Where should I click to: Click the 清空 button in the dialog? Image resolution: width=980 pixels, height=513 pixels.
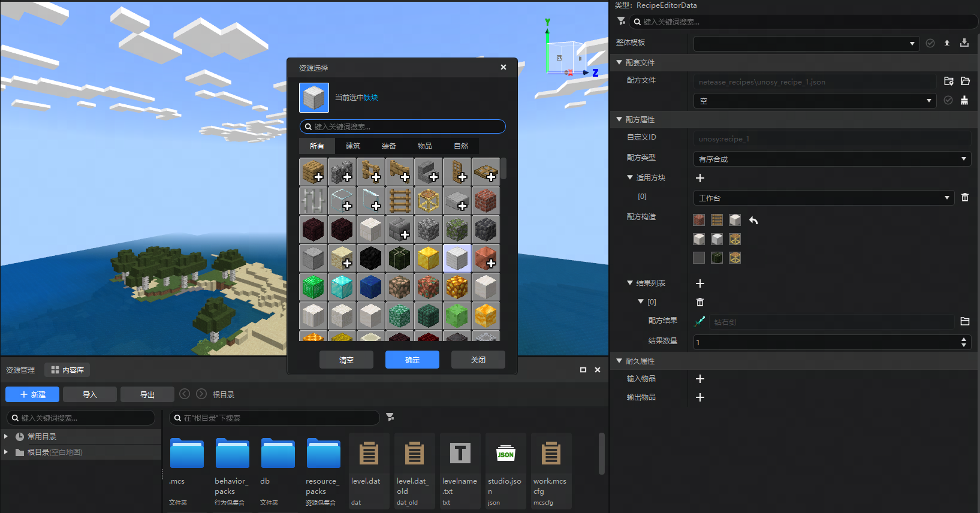tap(346, 360)
